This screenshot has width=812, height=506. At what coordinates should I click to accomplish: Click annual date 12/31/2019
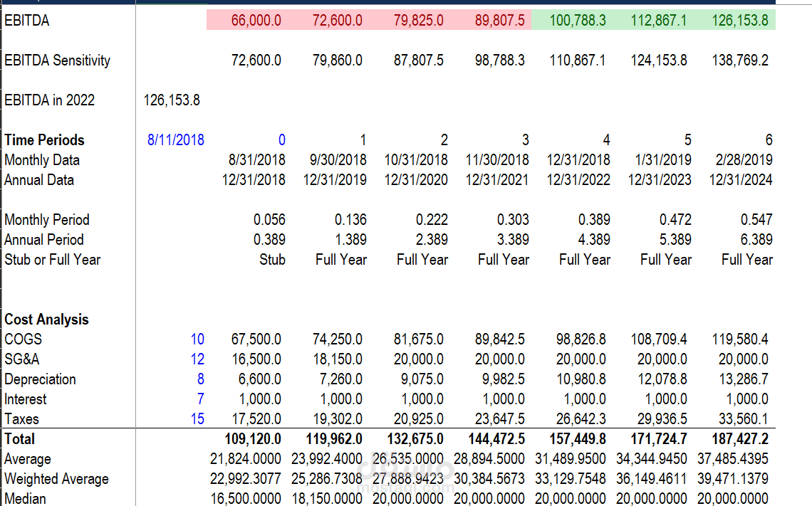click(335, 179)
